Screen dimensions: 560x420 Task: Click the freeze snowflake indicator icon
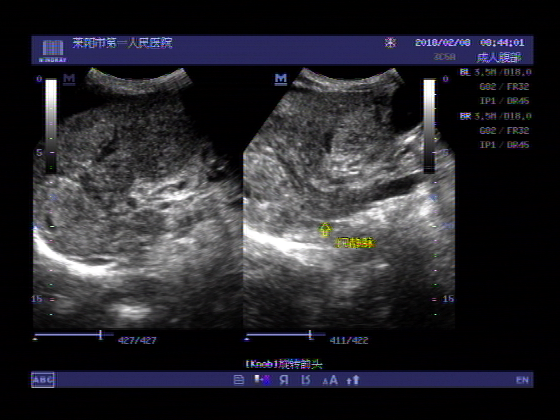(390, 42)
